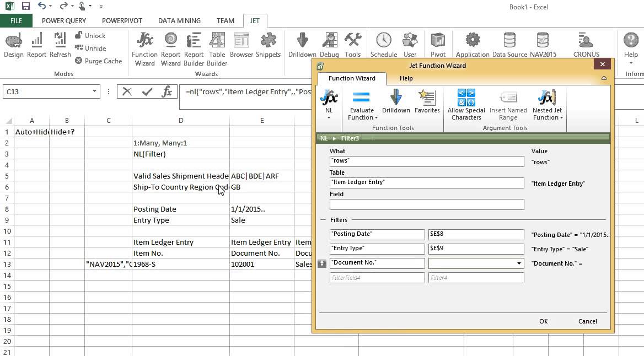Switch to the TEAM tab

click(226, 20)
